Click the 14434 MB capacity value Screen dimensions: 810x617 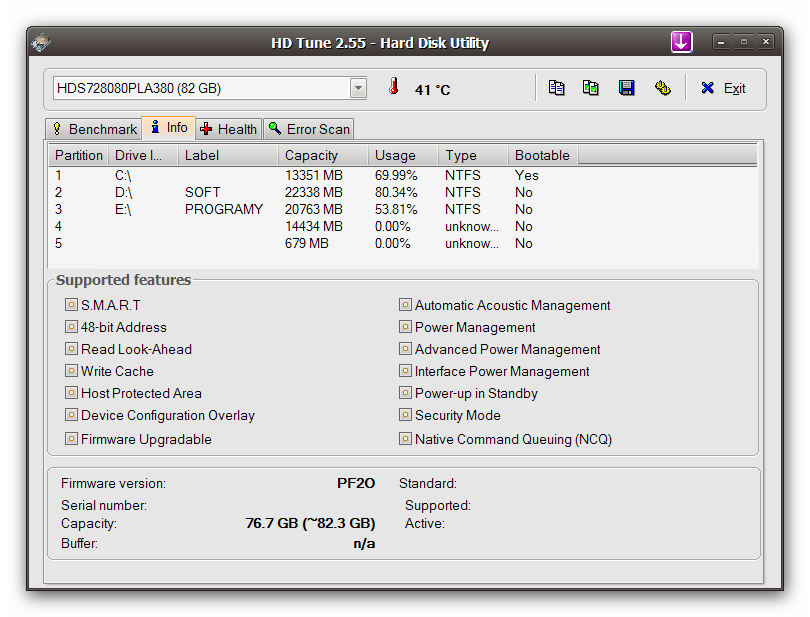[314, 227]
